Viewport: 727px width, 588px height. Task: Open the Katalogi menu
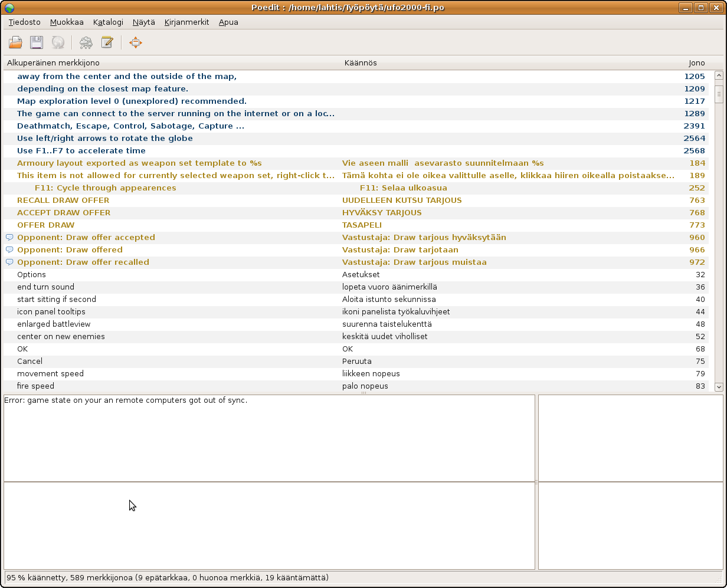coord(108,22)
